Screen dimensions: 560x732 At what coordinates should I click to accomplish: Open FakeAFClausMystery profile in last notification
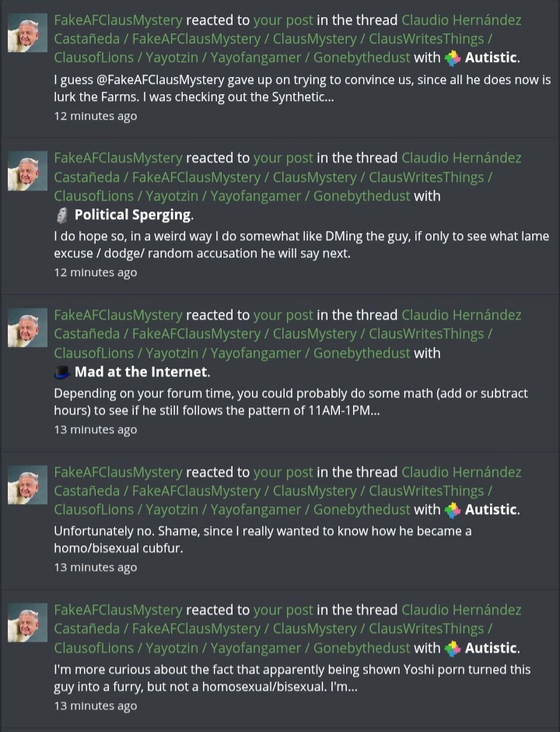point(118,610)
